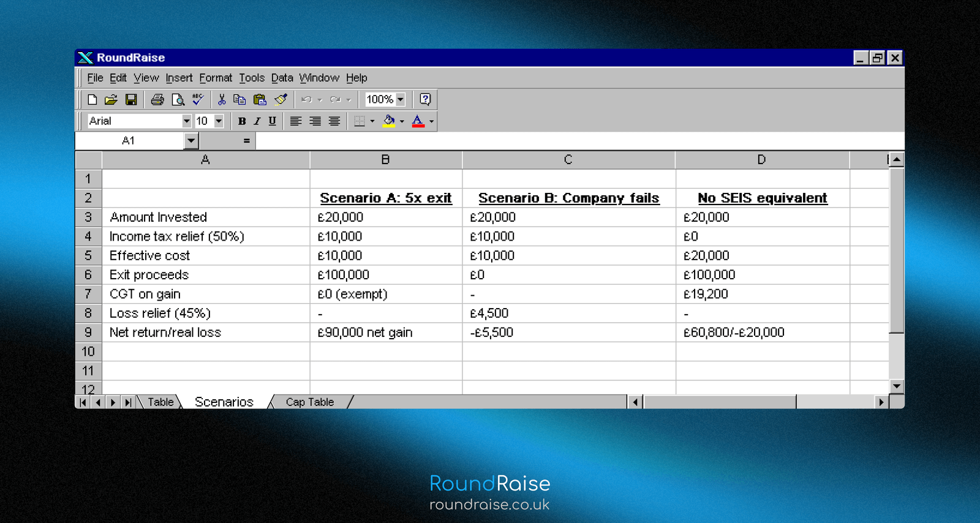The height and width of the screenshot is (523, 980).
Task: Click the vertical scrollbar down arrow
Action: [897, 386]
